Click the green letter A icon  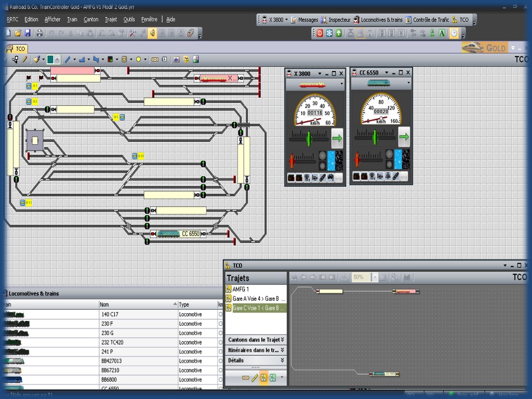tap(442, 33)
